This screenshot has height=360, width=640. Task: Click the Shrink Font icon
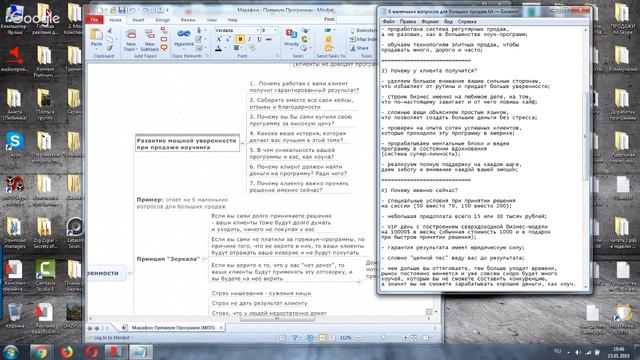click(228, 39)
